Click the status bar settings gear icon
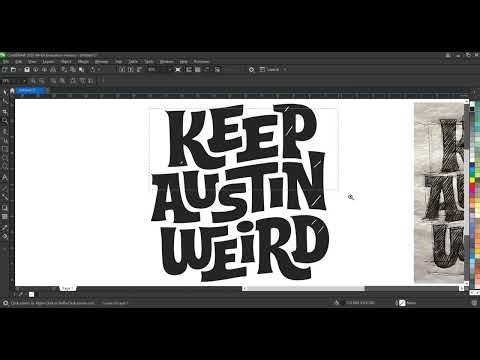 tap(5, 303)
